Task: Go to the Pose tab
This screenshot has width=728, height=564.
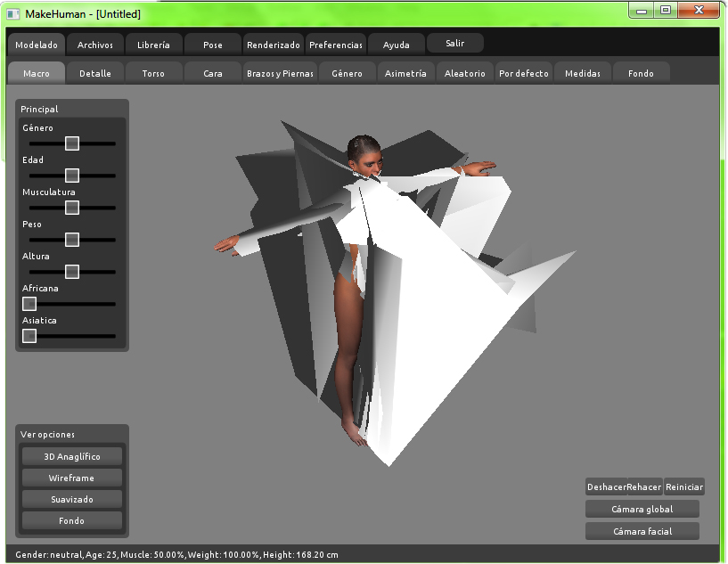Action: tap(213, 45)
